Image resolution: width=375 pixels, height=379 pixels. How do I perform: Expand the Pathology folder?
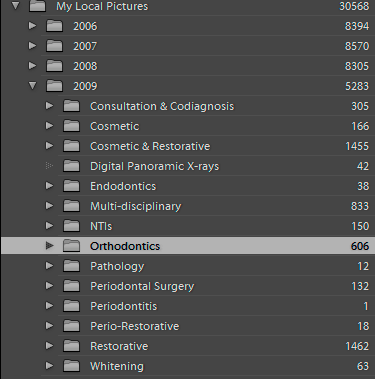pyautogui.click(x=49, y=266)
